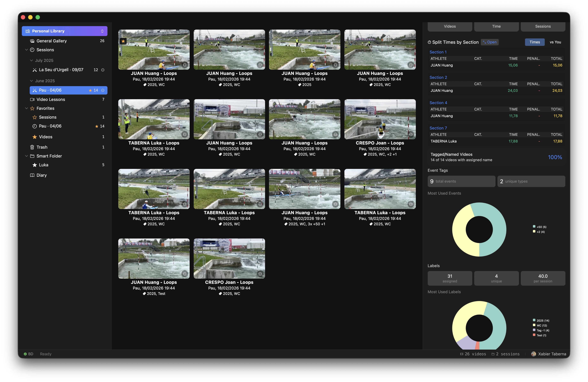588x382 pixels.
Task: Click the orange star badge on first thumbnail
Action: point(123,41)
